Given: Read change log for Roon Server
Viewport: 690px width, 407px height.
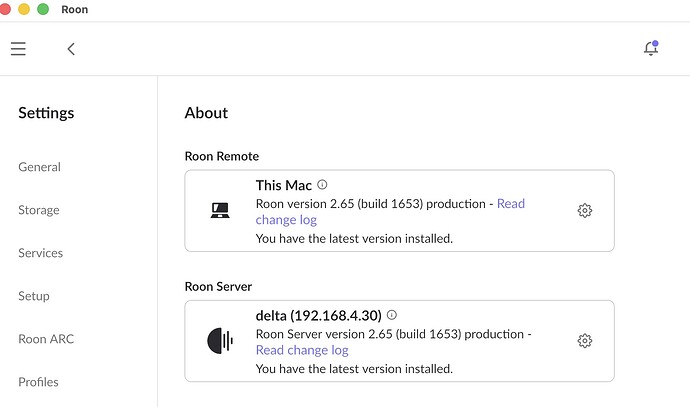Looking at the screenshot, I should (302, 350).
